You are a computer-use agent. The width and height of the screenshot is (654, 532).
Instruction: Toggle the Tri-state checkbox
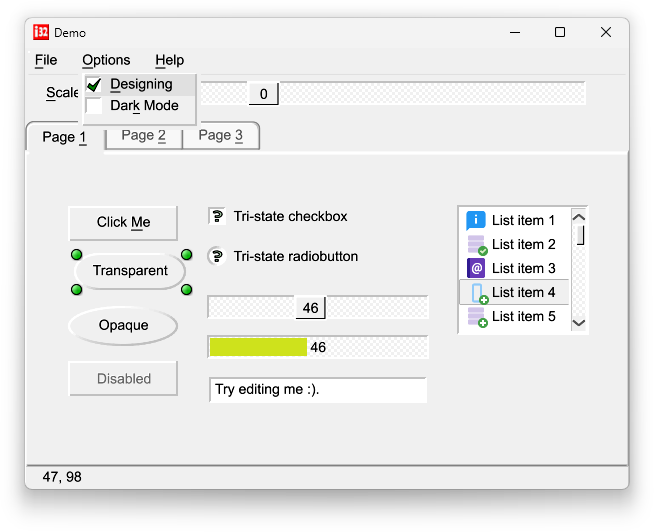(217, 216)
